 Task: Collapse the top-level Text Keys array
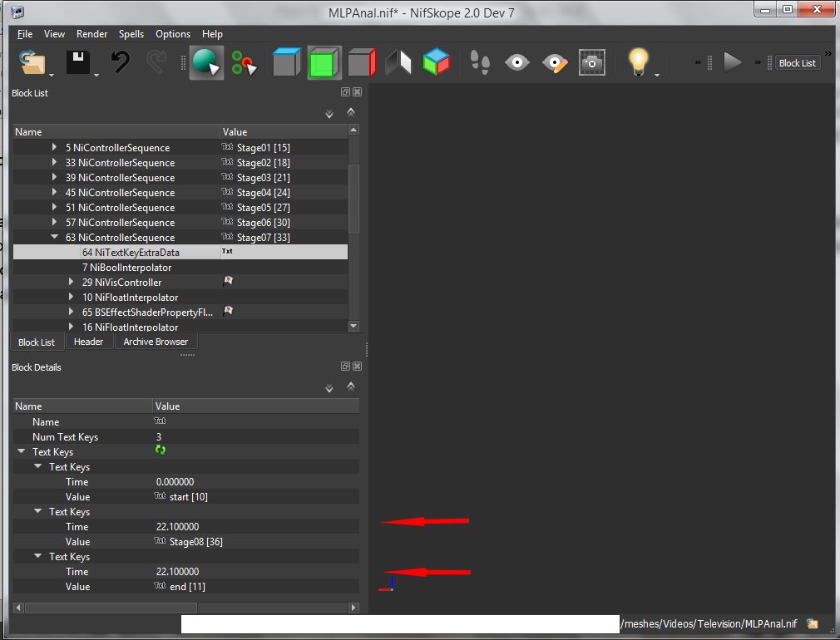pyautogui.click(x=22, y=452)
